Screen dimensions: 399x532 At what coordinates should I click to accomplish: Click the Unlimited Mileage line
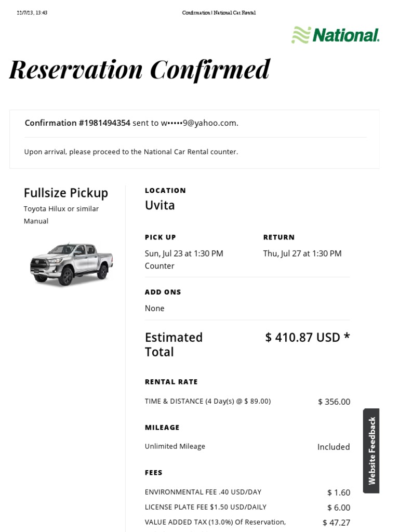pyautogui.click(x=175, y=446)
